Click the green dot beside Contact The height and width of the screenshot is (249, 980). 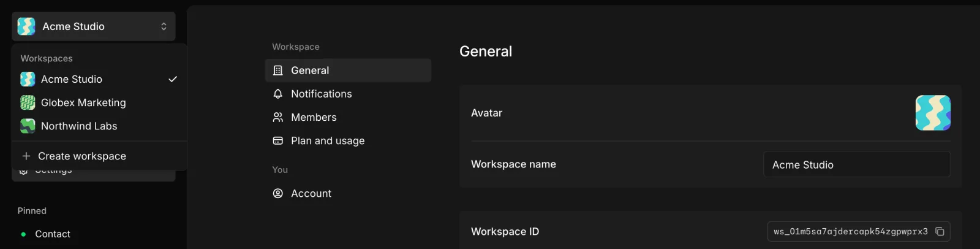23,234
